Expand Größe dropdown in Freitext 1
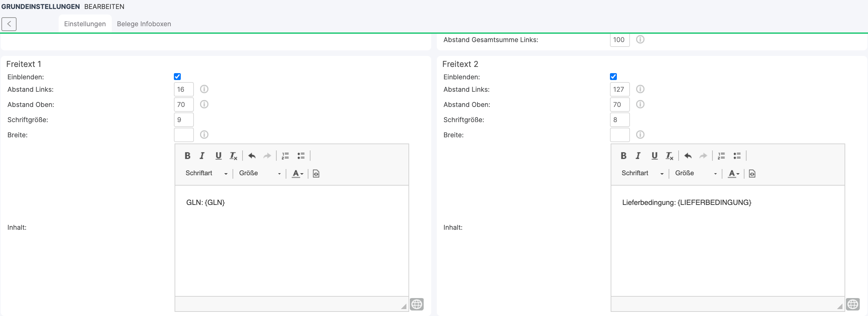The height and width of the screenshot is (316, 868). (x=260, y=173)
